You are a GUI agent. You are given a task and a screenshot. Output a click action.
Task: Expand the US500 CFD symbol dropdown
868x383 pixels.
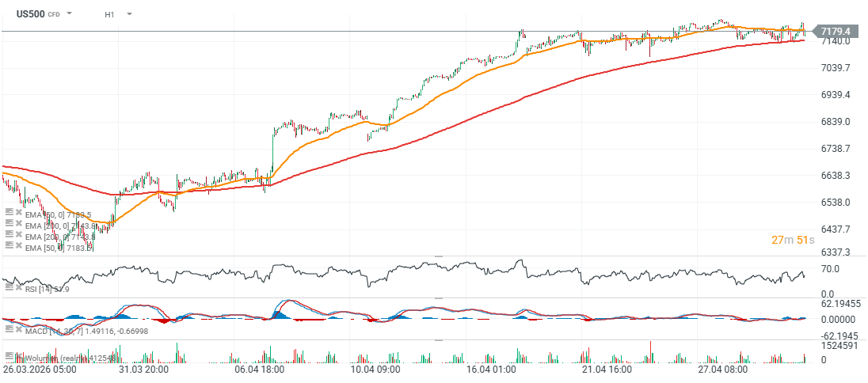click(x=70, y=14)
